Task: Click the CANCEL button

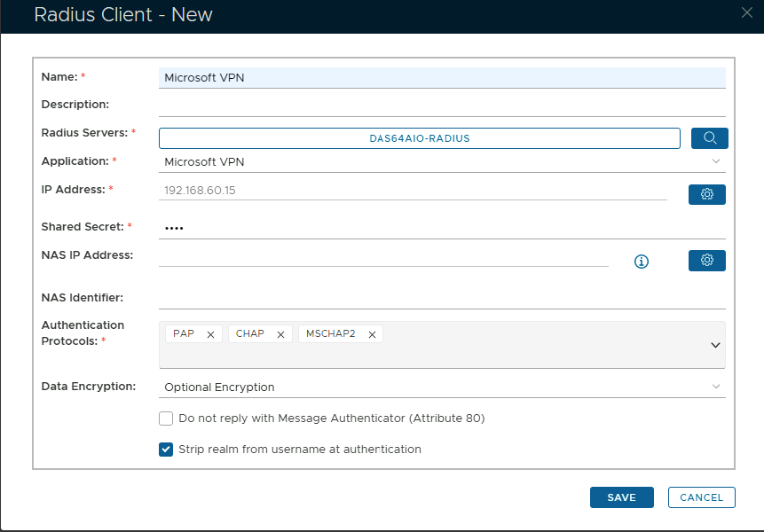Action: tap(701, 497)
